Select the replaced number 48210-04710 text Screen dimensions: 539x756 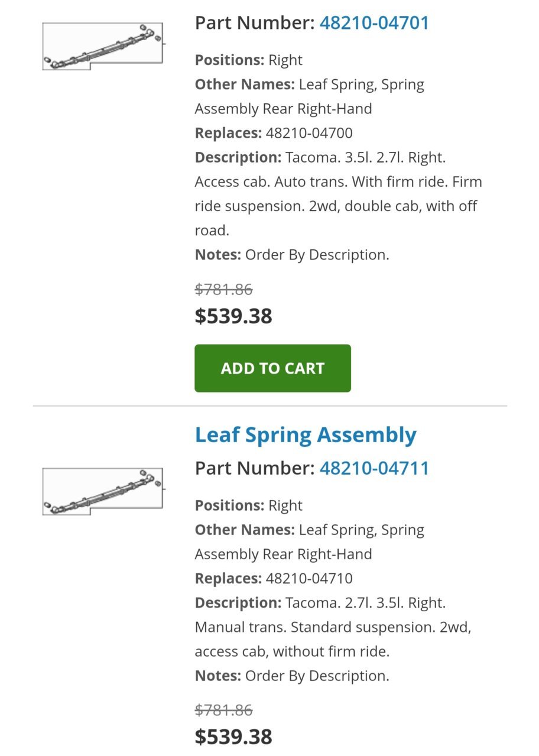[309, 578]
